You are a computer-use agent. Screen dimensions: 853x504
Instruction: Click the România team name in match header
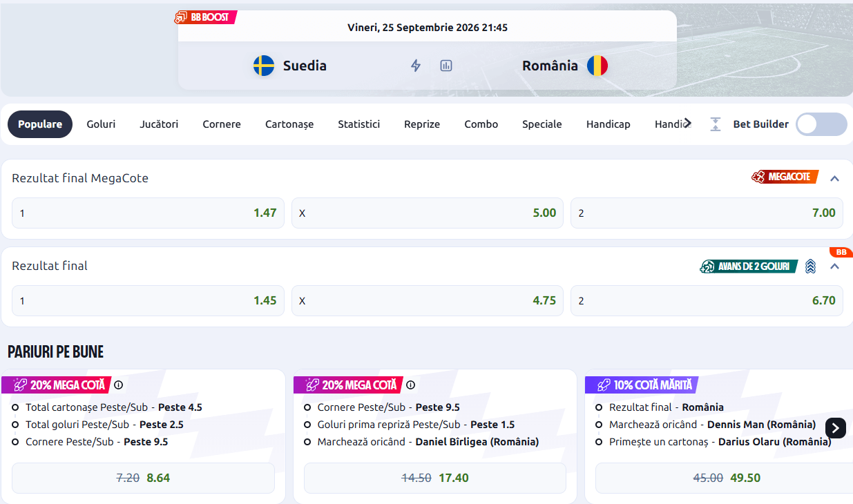coord(550,66)
